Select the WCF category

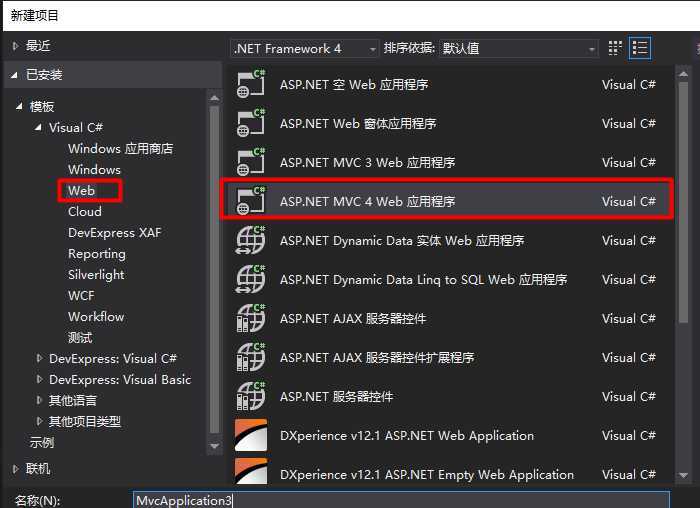[x=81, y=296]
